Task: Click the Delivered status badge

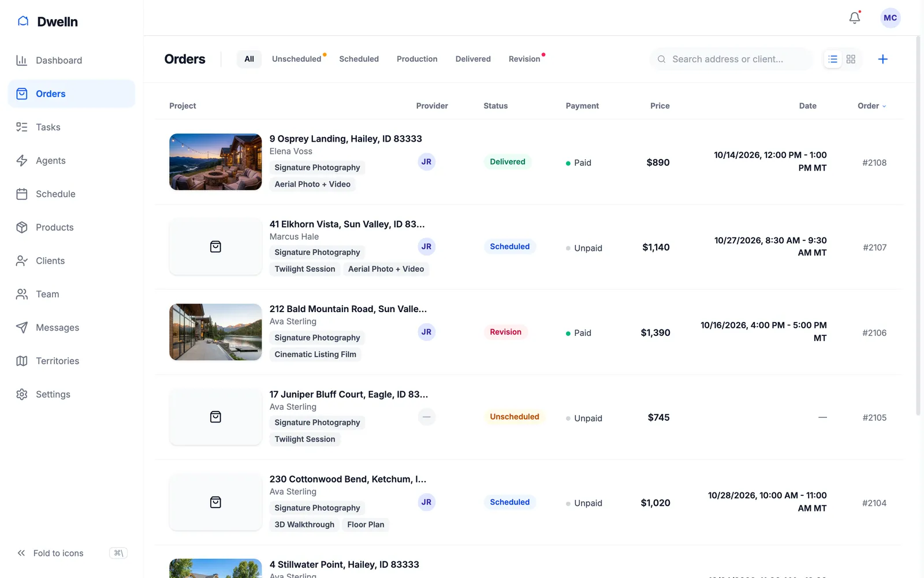Action: click(508, 162)
